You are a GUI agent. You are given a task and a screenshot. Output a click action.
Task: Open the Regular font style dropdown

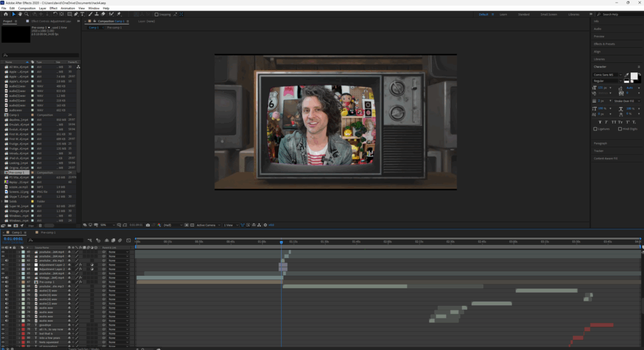click(x=608, y=81)
